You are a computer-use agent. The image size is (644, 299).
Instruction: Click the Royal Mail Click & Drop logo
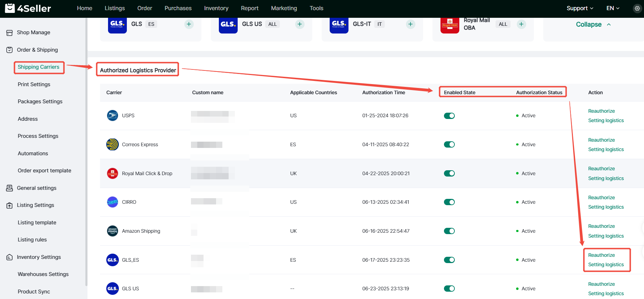coord(113,173)
